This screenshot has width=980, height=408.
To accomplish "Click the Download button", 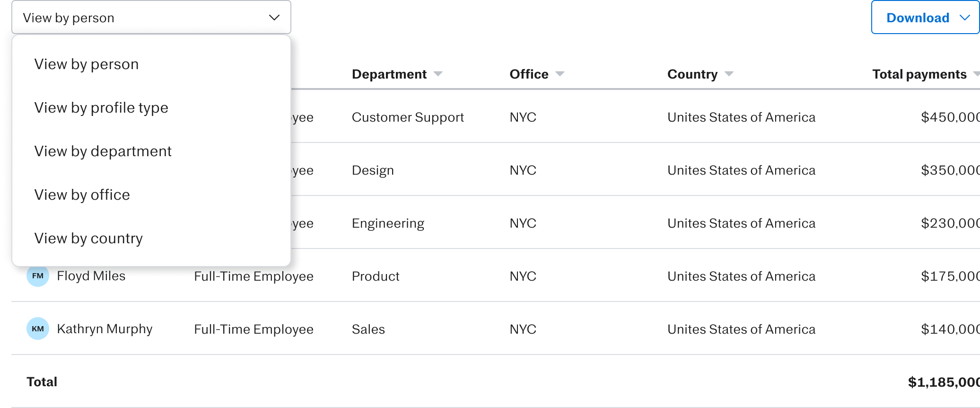I will pyautogui.click(x=918, y=18).
